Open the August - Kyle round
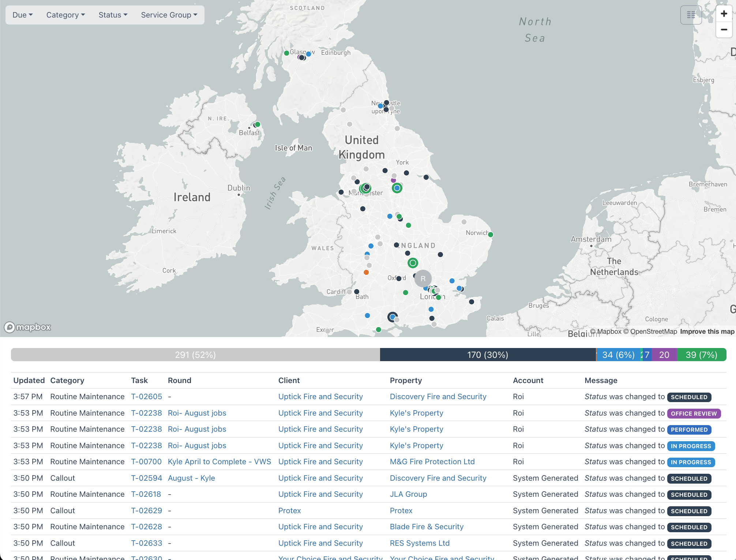Image resolution: width=736 pixels, height=560 pixels. pyautogui.click(x=191, y=478)
